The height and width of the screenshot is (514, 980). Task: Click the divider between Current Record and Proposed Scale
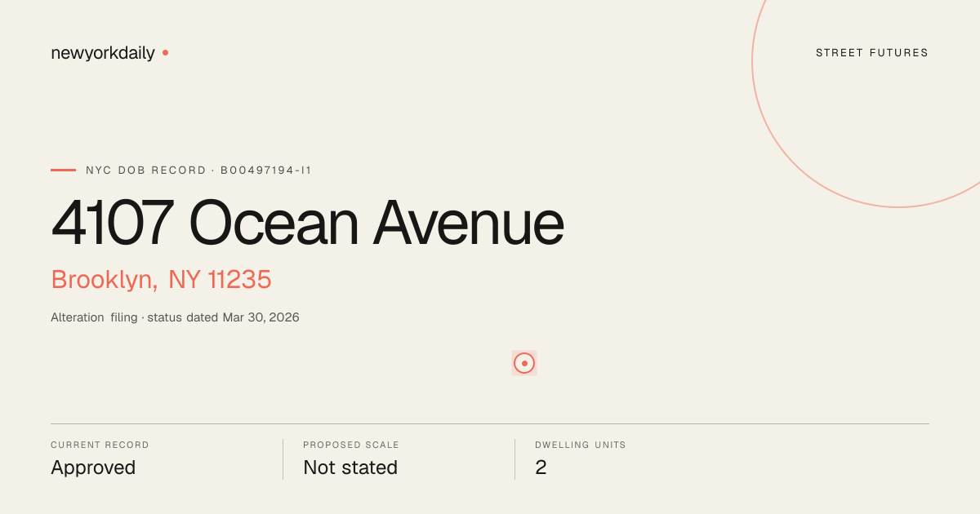pyautogui.click(x=283, y=459)
